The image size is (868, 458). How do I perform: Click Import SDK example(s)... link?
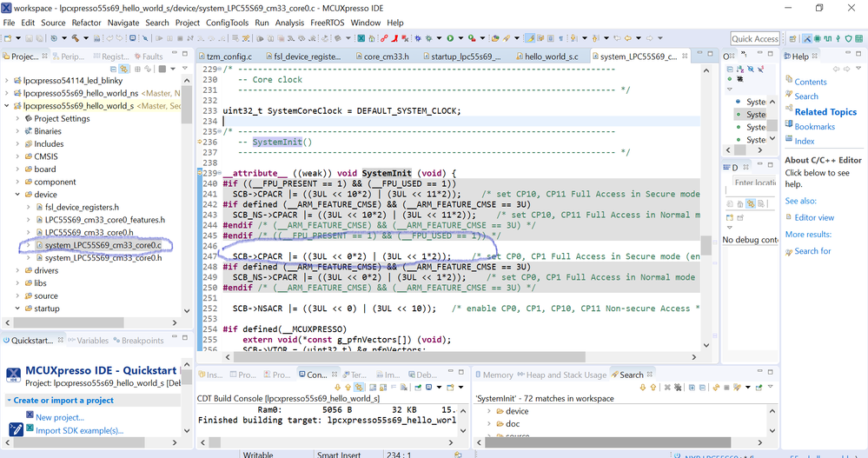click(x=80, y=430)
